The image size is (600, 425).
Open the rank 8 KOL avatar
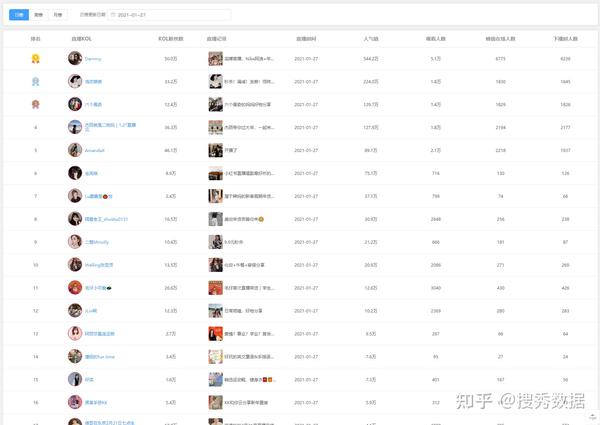coord(75,219)
